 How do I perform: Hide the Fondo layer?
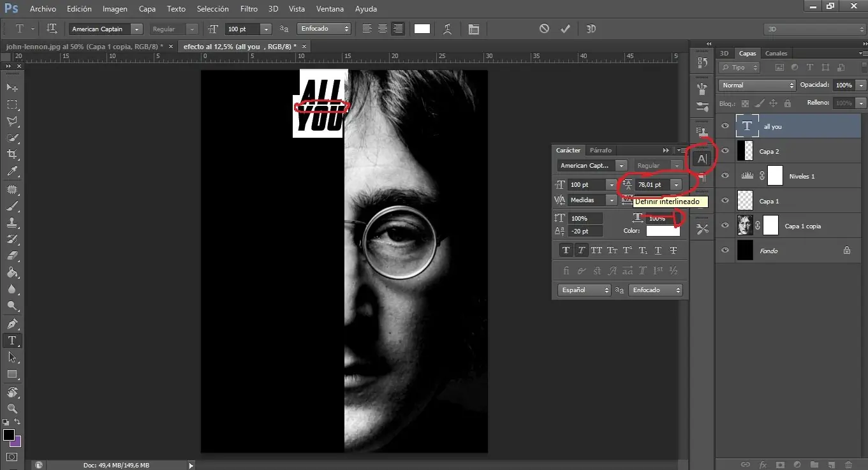coord(725,250)
